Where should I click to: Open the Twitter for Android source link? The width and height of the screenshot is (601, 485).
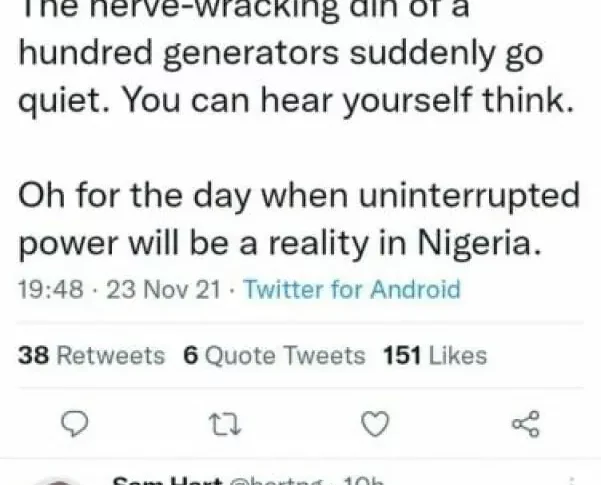352,291
